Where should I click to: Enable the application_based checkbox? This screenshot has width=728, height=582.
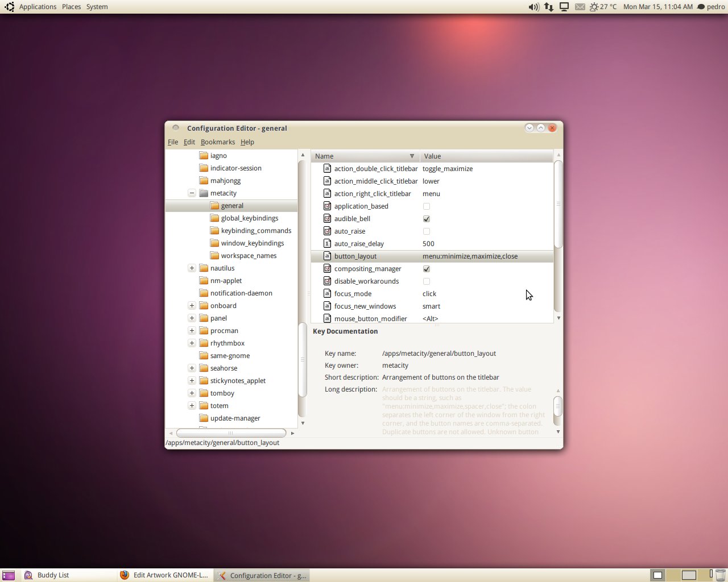tap(427, 206)
